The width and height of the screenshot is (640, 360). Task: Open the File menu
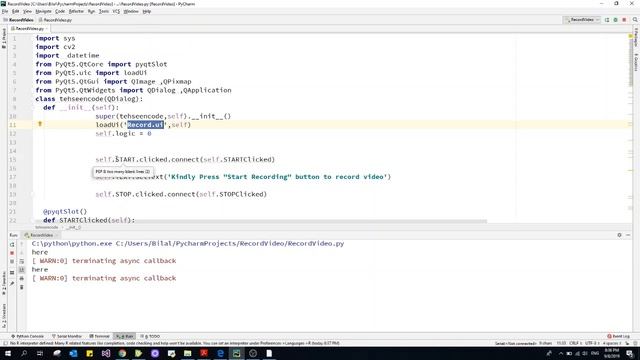point(5,11)
